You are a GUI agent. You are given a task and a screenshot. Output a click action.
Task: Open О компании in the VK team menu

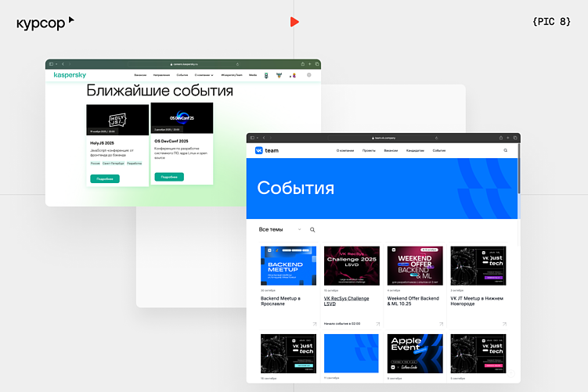345,151
